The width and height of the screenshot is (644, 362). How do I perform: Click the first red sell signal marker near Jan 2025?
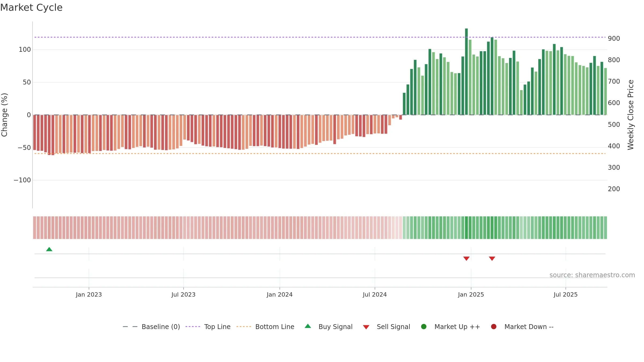(x=466, y=258)
